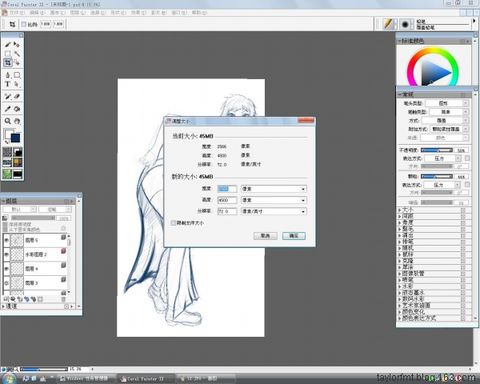Hide layer 图层 5 via its eye

(6, 240)
